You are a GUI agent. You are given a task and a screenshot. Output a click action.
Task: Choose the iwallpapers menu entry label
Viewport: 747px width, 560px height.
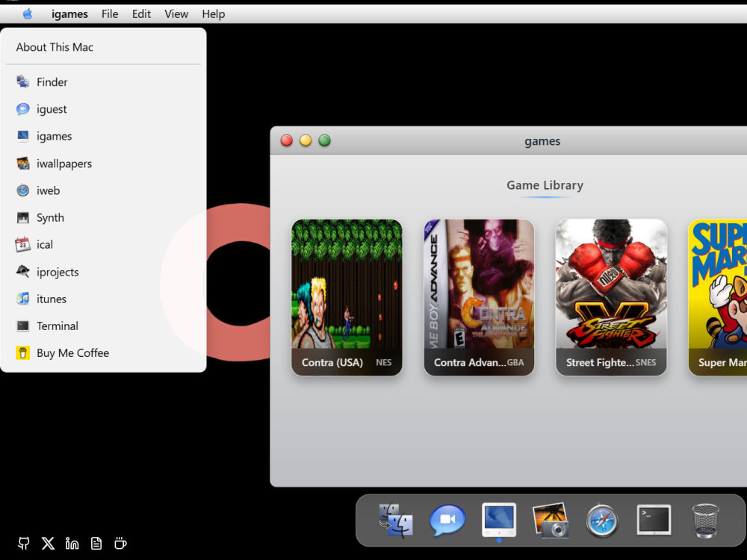pyautogui.click(x=64, y=164)
